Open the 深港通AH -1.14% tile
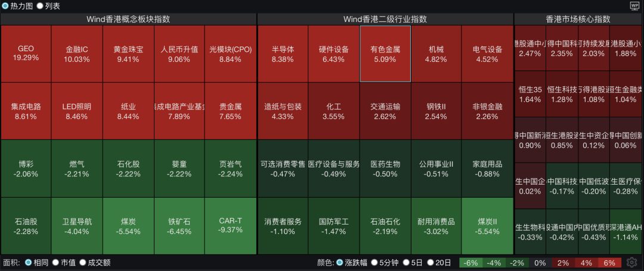The height and width of the screenshot is (271, 644). pos(626,232)
